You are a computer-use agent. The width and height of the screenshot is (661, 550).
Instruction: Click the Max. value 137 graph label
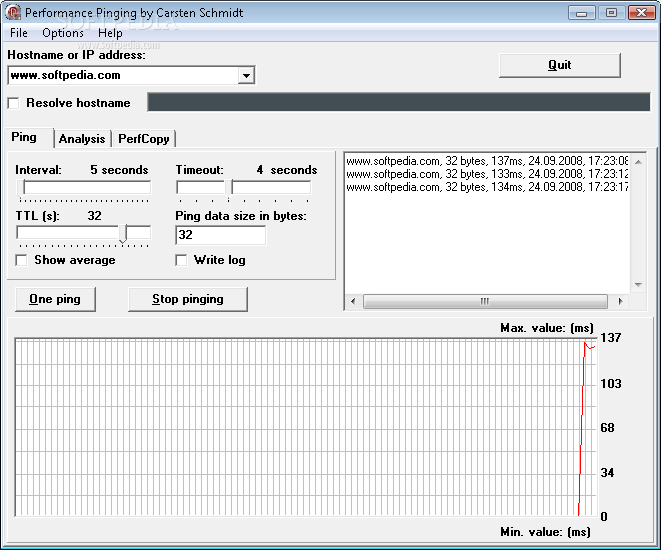(611, 338)
